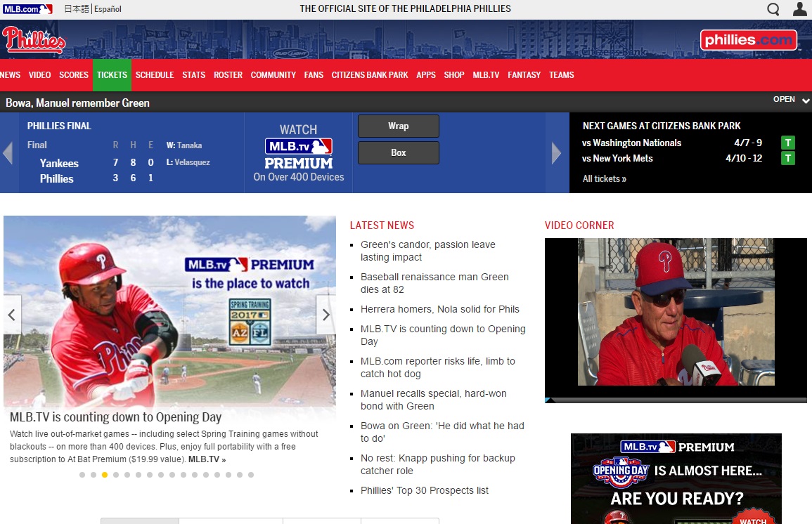Read 'Green's candor, passion leave lasting impact'
The width and height of the screenshot is (812, 524).
tap(427, 251)
